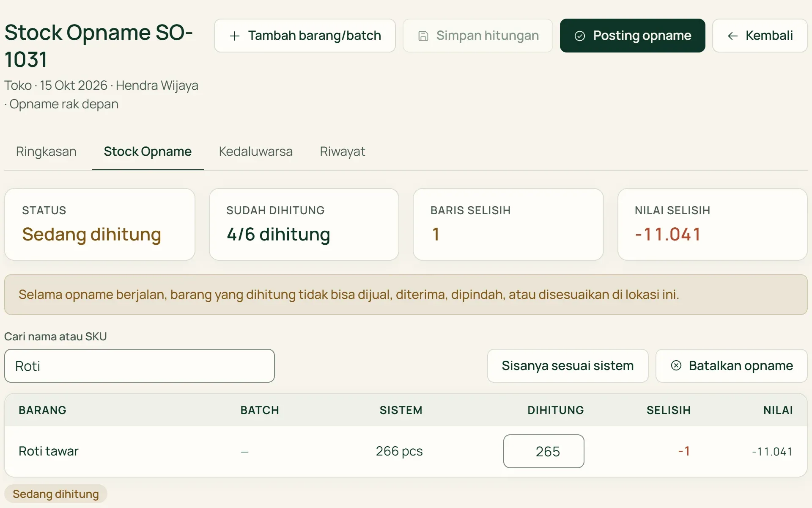812x508 pixels.
Task: Click the Sedang dihitung badge below the table
Action: click(56, 494)
